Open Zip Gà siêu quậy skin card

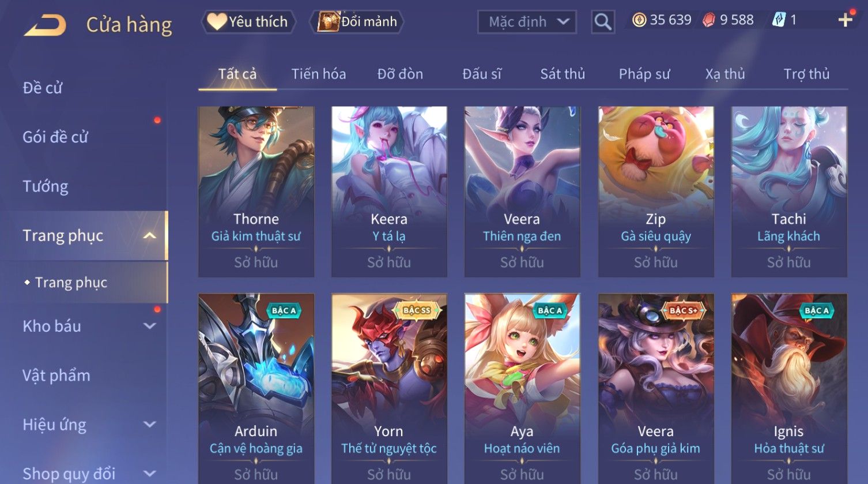pos(656,192)
